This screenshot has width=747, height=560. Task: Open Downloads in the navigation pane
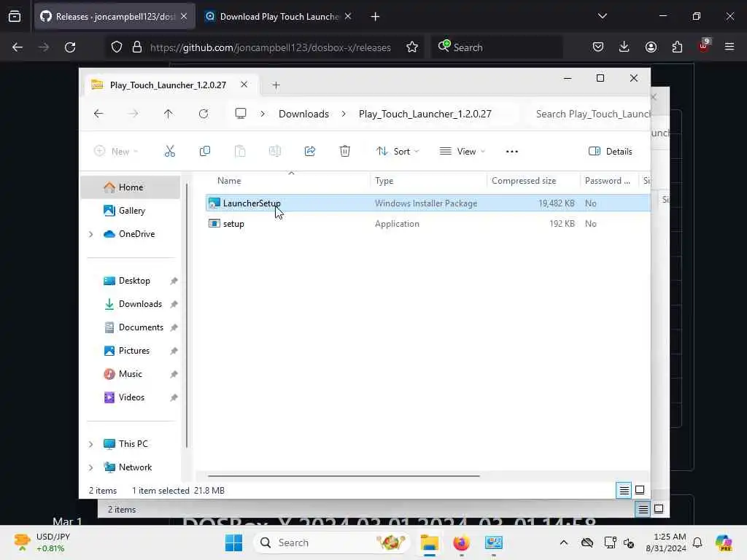coord(140,304)
